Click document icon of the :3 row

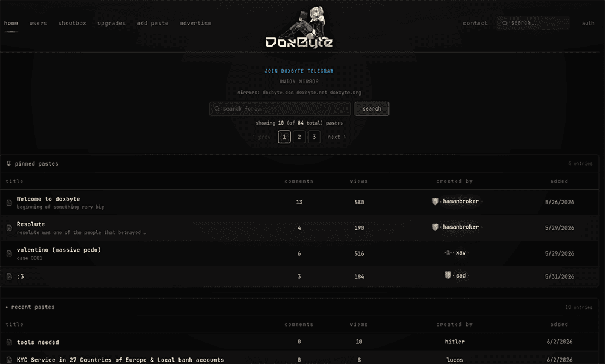point(9,276)
